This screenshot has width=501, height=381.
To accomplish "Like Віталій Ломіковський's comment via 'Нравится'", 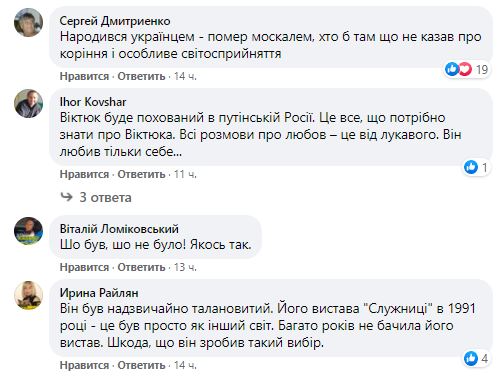I will [x=84, y=267].
